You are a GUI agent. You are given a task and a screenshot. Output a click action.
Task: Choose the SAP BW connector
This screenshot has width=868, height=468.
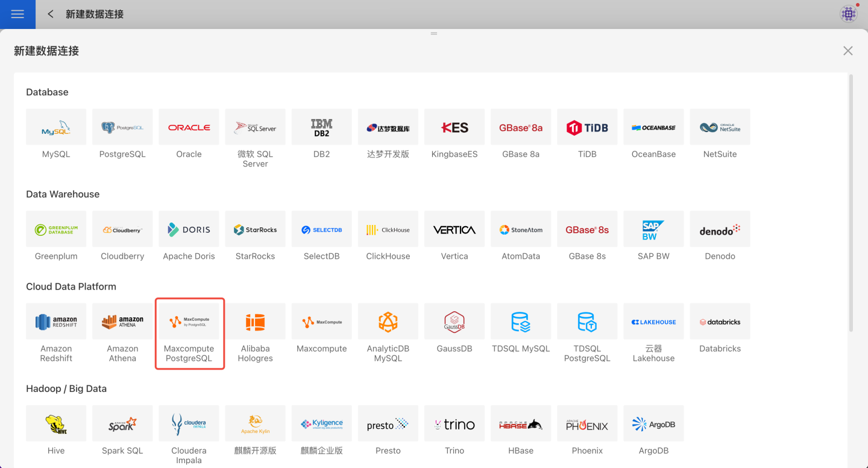pyautogui.click(x=653, y=229)
